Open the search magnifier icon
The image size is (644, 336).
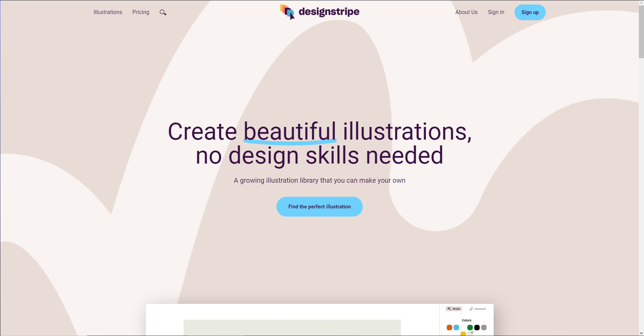click(x=163, y=12)
